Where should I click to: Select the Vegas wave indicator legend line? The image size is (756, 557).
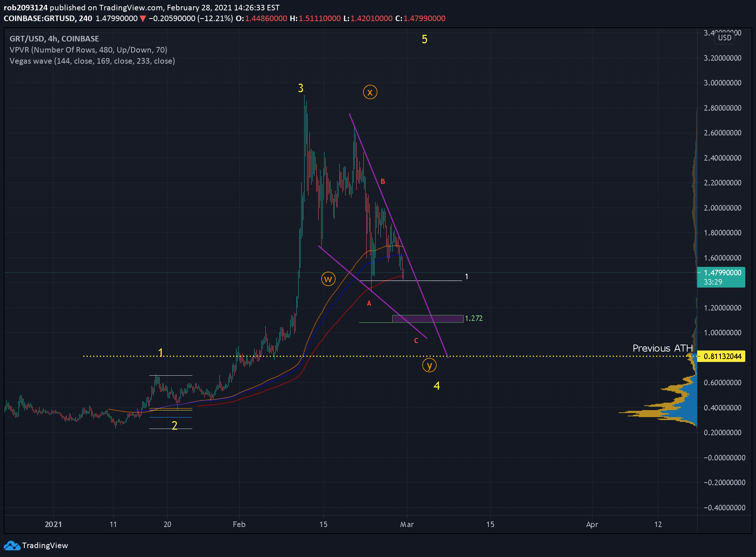tap(92, 61)
